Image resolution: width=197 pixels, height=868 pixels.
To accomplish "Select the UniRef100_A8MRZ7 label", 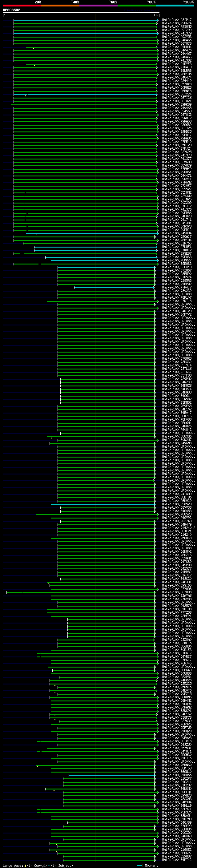I will (x=176, y=260).
